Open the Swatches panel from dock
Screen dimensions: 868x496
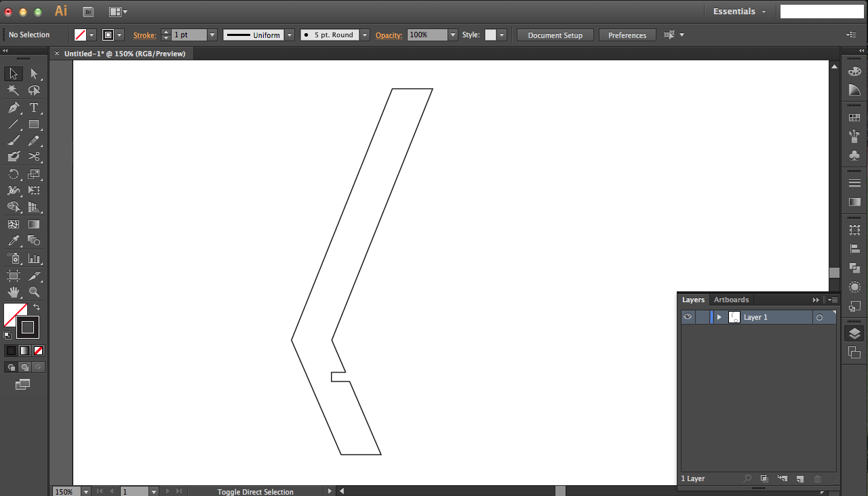pos(854,117)
